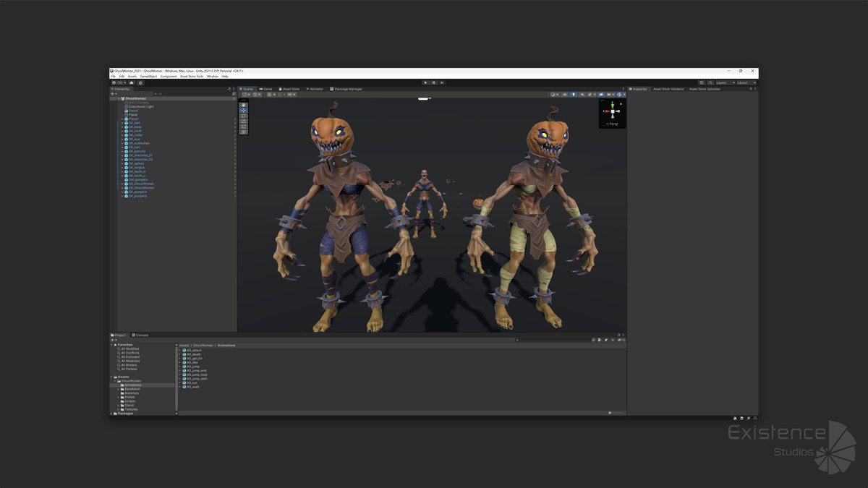Click the green Y axis of the orientation gizmo
Viewport: 868px width, 488px height.
click(x=613, y=106)
